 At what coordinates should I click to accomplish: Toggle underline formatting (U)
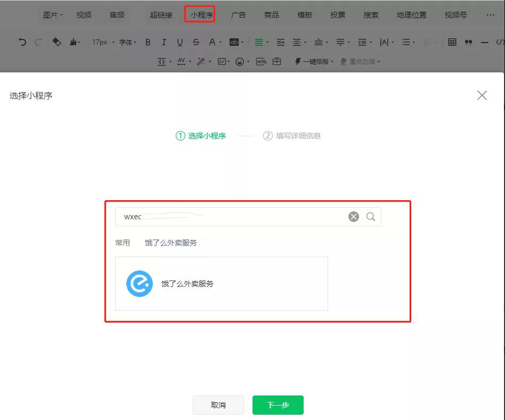click(x=180, y=42)
